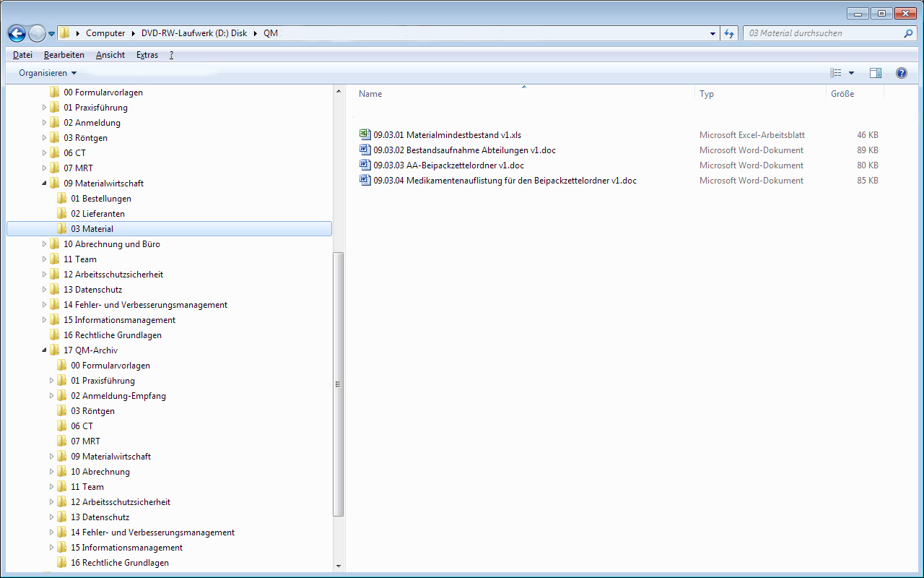Screen dimensions: 924x578
Task: Expand the top-level 02 Anmeldung folder
Action: [44, 123]
